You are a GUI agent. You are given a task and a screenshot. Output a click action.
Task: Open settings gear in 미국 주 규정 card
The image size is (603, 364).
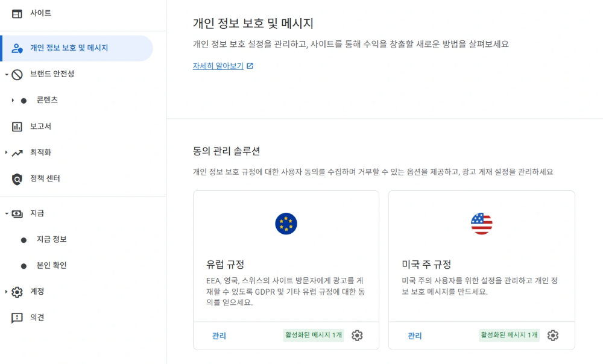pyautogui.click(x=553, y=336)
